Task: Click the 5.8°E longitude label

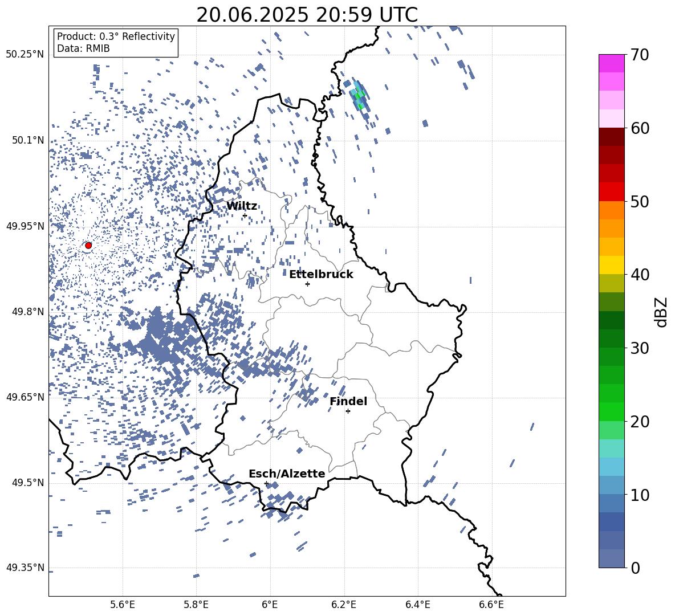Action: coord(196,605)
